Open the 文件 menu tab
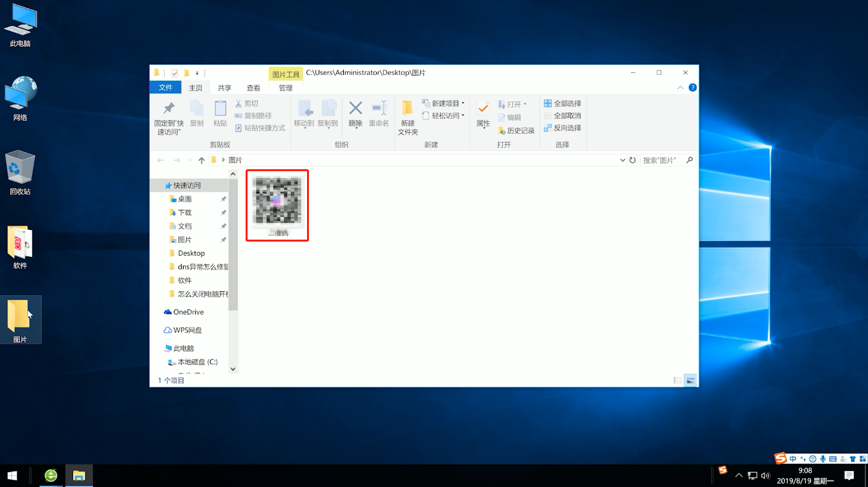This screenshot has width=868, height=487. [x=165, y=88]
